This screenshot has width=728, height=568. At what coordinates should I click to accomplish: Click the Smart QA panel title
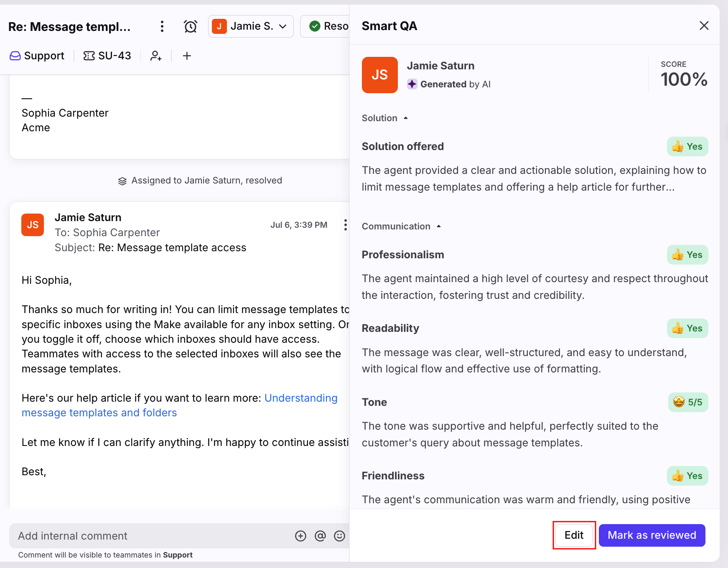(389, 26)
